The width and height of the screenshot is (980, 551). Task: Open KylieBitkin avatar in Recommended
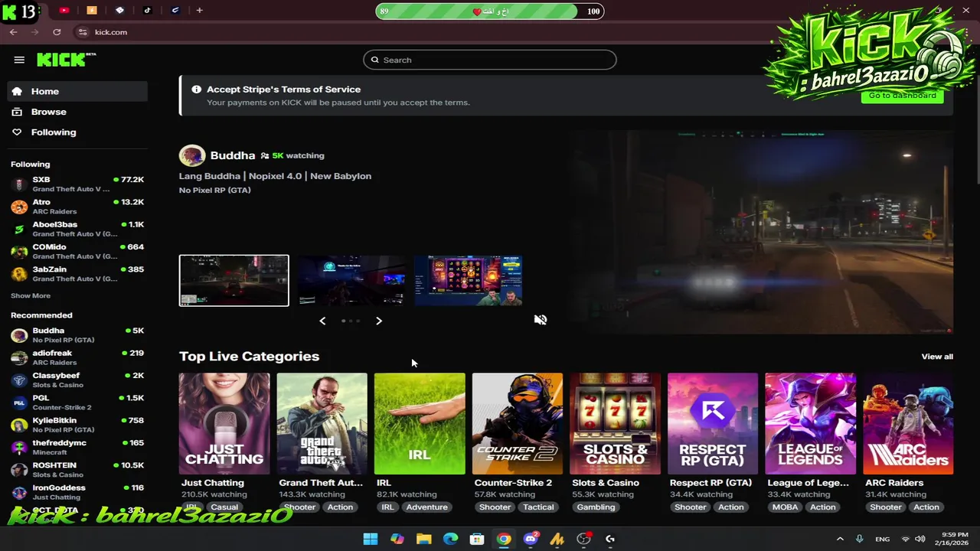[19, 425]
